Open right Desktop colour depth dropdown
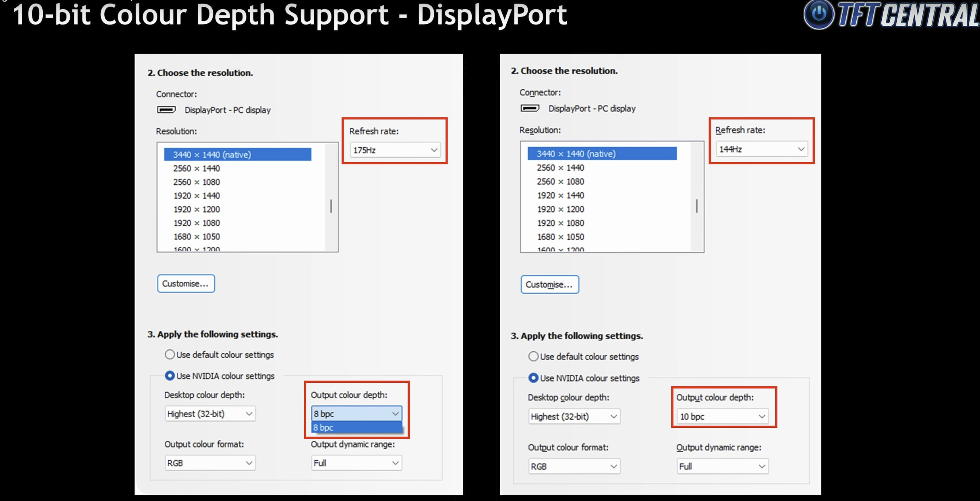The image size is (980, 501). point(574,416)
